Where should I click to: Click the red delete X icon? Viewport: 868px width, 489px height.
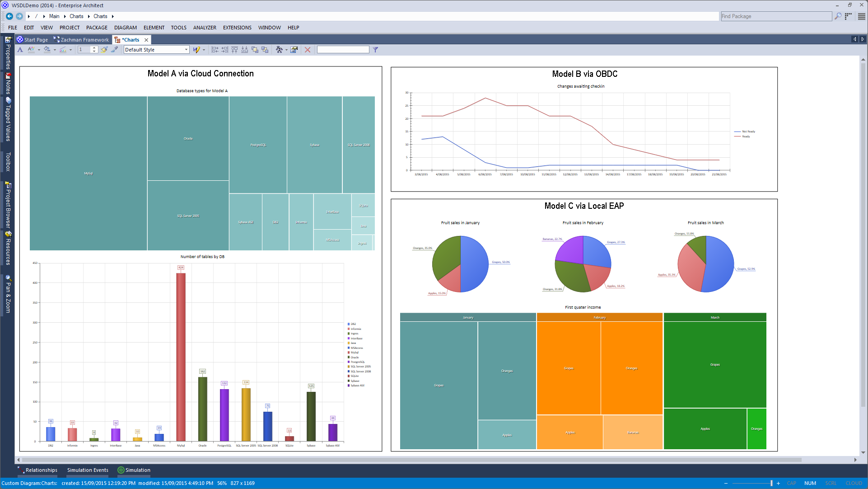[x=308, y=50]
